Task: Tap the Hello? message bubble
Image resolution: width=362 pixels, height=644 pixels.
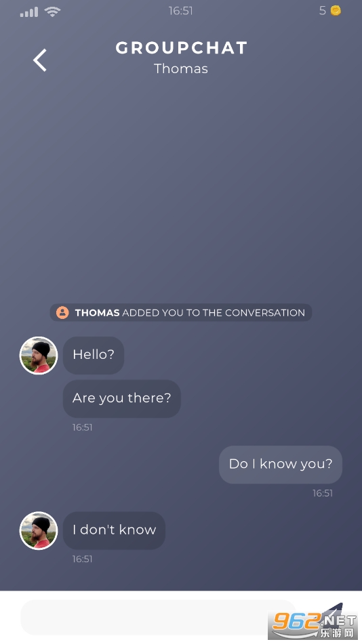Action: coord(94,355)
